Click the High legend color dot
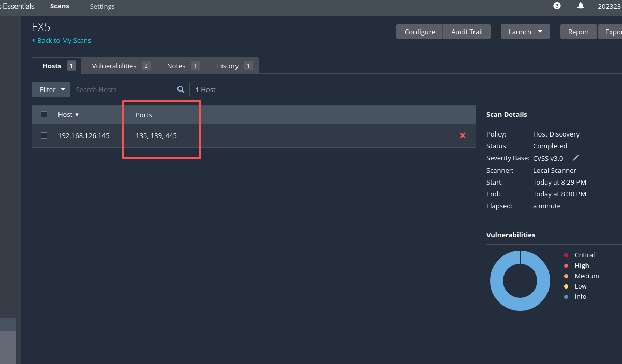This screenshot has width=622, height=364. click(x=566, y=266)
